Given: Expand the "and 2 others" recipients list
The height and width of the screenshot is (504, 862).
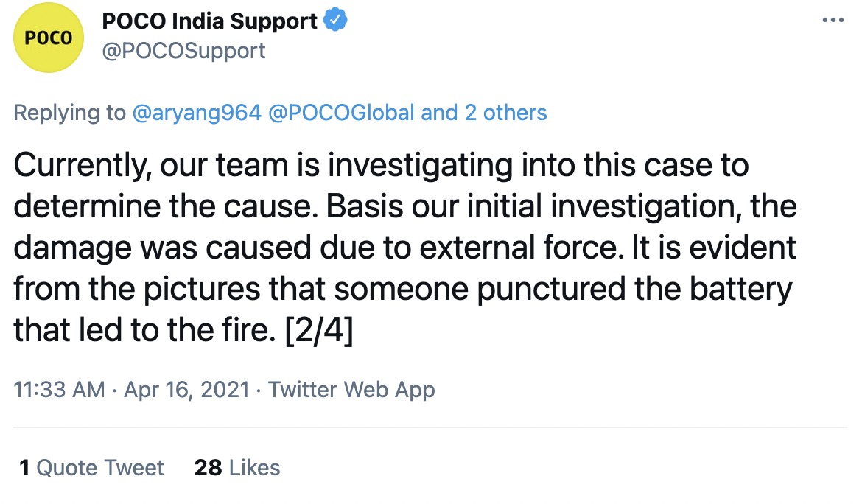Looking at the screenshot, I should 484,113.
